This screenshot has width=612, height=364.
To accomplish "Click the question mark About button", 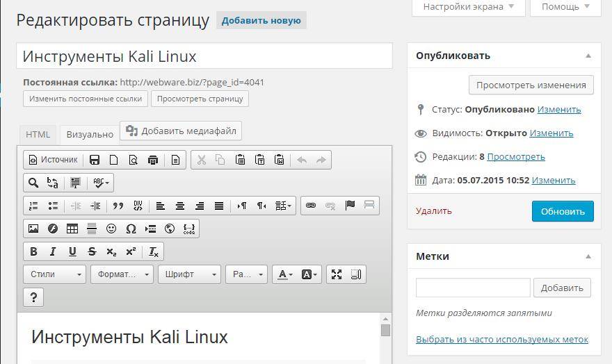I will point(33,297).
